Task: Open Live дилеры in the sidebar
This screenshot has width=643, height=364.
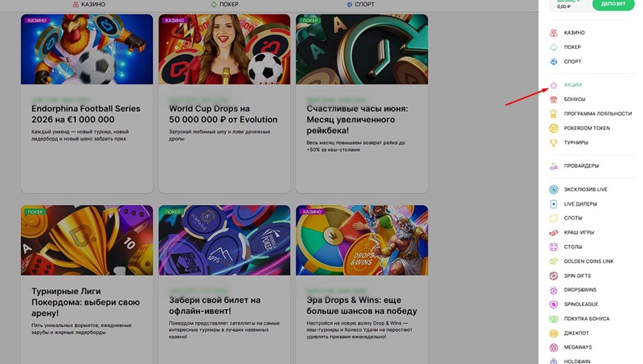Action: tap(580, 204)
